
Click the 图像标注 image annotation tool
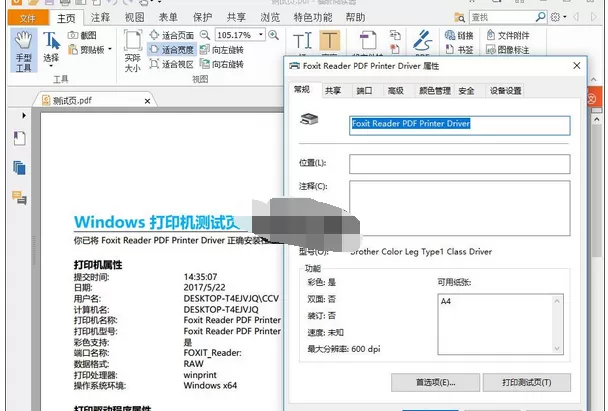click(508, 50)
